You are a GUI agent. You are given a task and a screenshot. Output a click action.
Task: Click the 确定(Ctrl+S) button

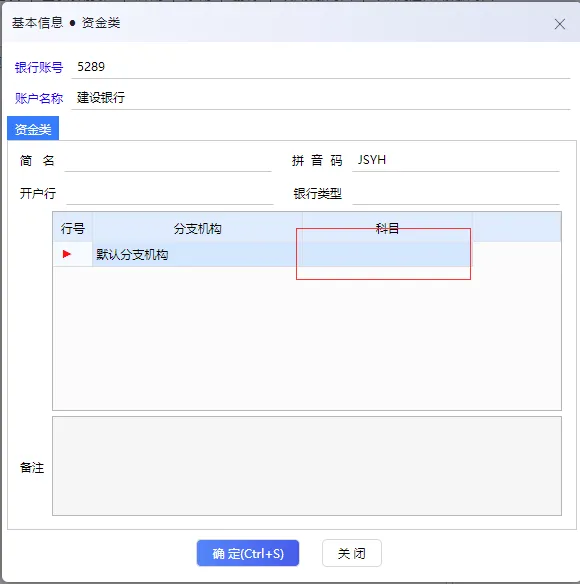pos(248,553)
